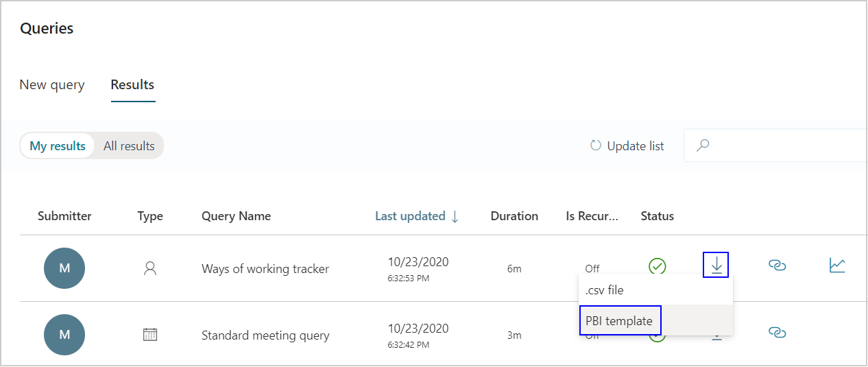This screenshot has height=367, width=868.
Task: Click success status checkmark for Ways of working tracker
Action: 658,266
